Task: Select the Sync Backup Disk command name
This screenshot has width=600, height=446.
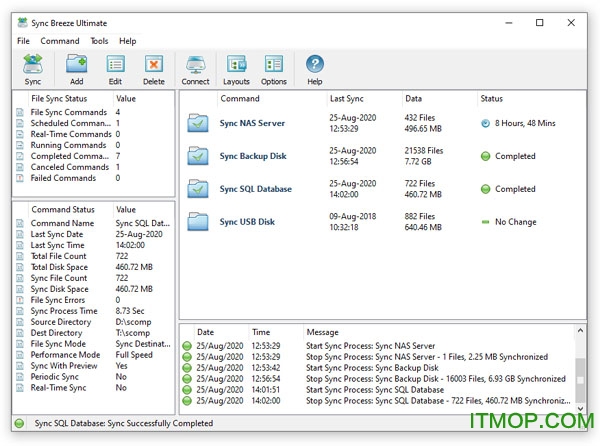Action: pyautogui.click(x=253, y=156)
